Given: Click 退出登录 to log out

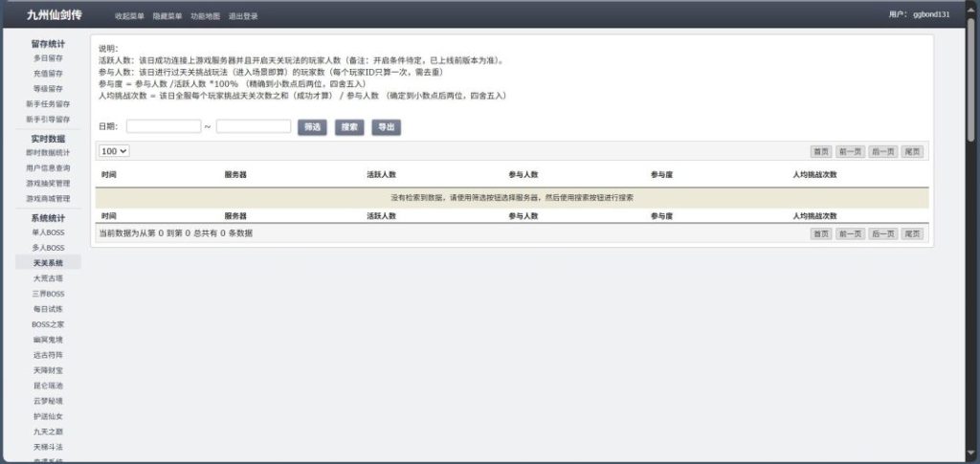Looking at the screenshot, I should click(243, 16).
